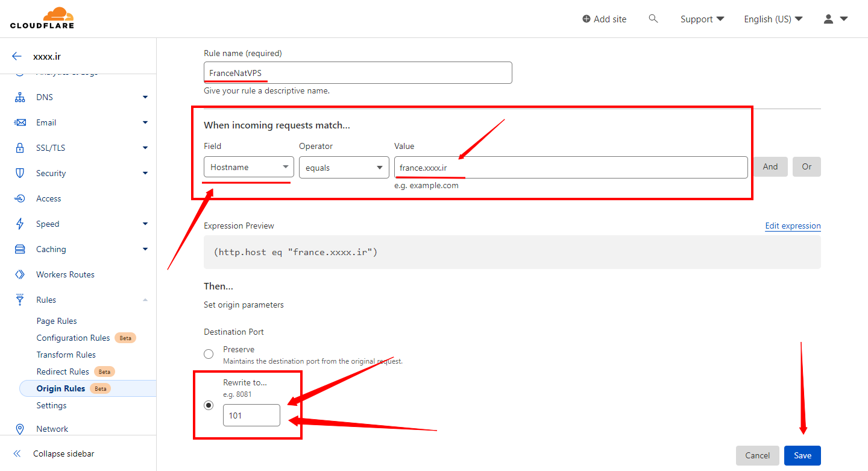Open Rules Settings in the sidebar
The height and width of the screenshot is (471, 868).
coord(51,405)
